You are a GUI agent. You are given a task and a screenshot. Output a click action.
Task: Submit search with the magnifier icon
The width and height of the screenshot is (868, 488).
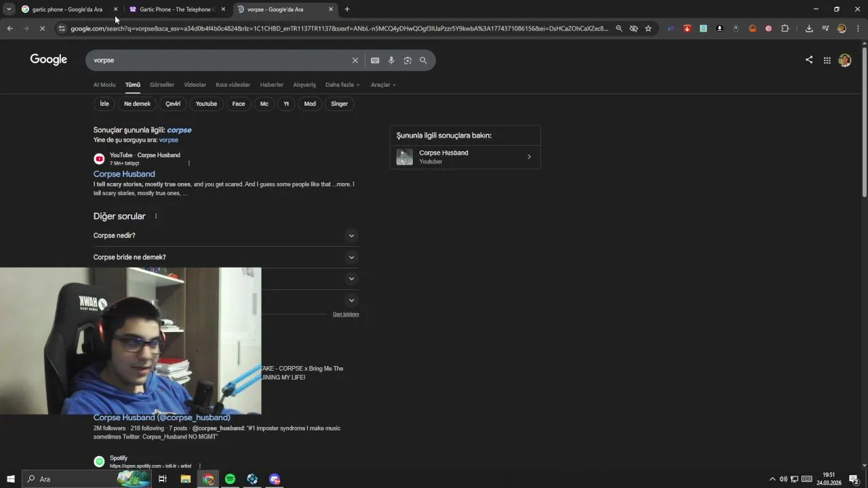coord(423,60)
